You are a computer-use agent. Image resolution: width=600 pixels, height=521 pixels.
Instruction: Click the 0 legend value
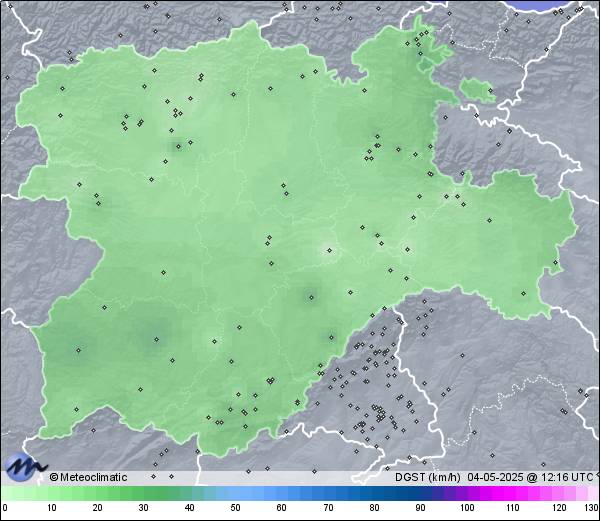[x=5, y=508]
